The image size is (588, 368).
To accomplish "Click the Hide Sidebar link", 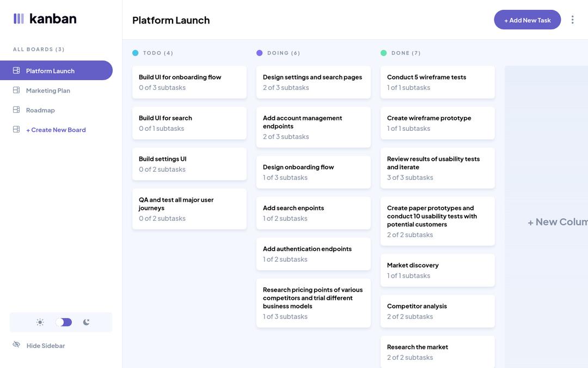I will tap(46, 345).
